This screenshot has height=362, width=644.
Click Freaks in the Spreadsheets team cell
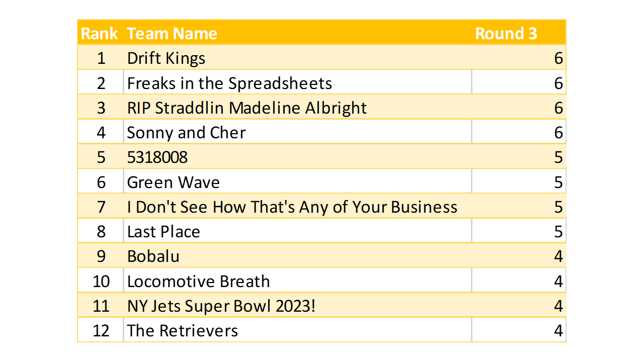pyautogui.click(x=229, y=83)
